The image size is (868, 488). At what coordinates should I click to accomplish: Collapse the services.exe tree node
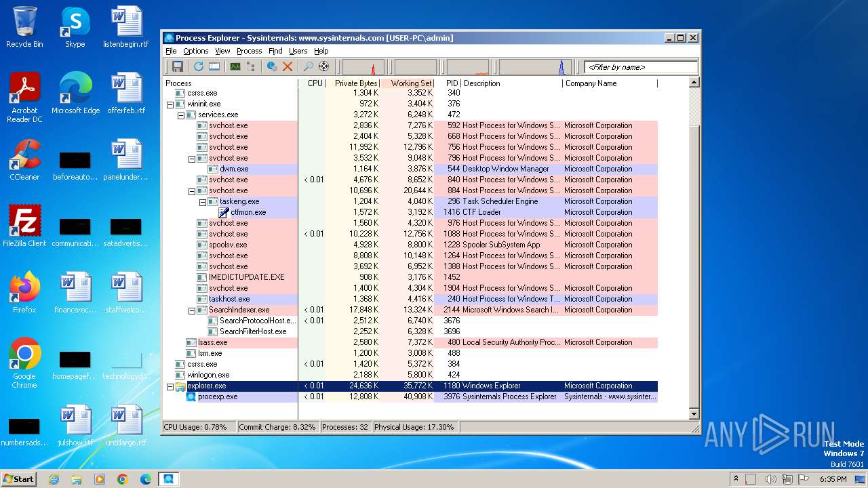pos(181,115)
